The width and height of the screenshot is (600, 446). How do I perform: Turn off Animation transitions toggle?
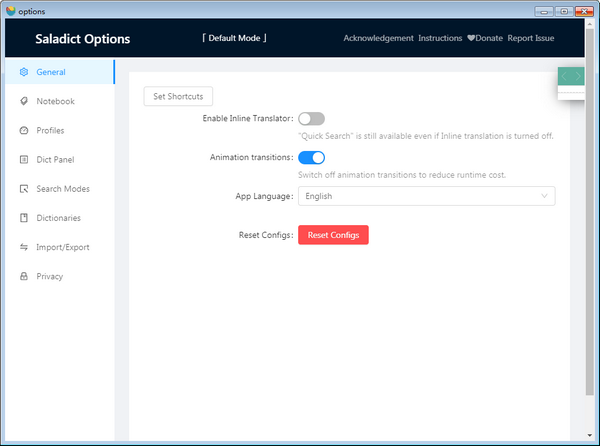(x=311, y=158)
